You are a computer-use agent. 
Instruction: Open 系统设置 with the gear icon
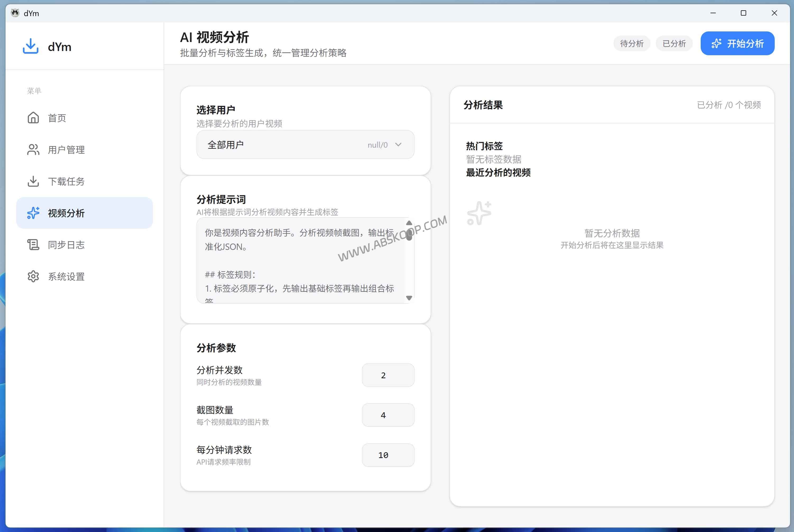(x=33, y=276)
